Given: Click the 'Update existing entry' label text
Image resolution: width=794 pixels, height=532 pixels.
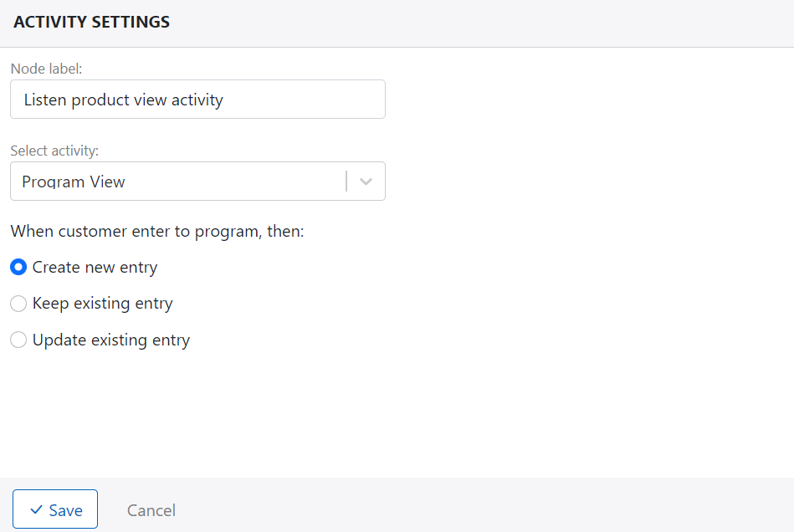Looking at the screenshot, I should tap(111, 340).
